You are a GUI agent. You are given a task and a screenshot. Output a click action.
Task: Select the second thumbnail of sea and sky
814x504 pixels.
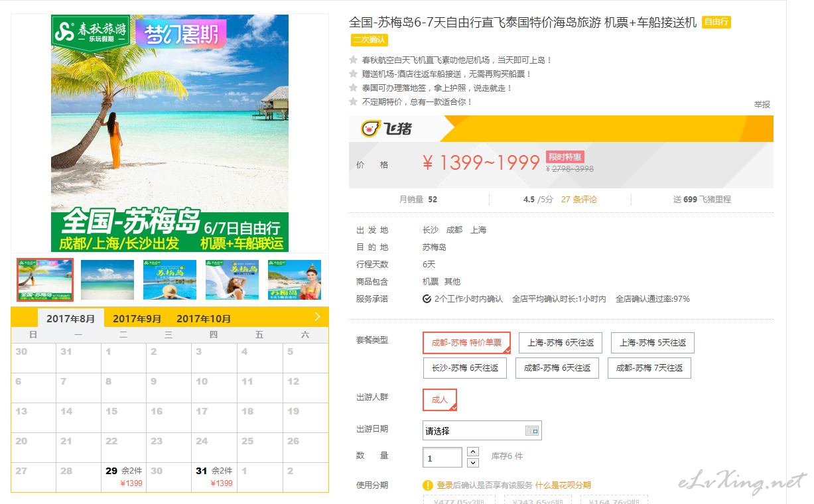(107, 280)
